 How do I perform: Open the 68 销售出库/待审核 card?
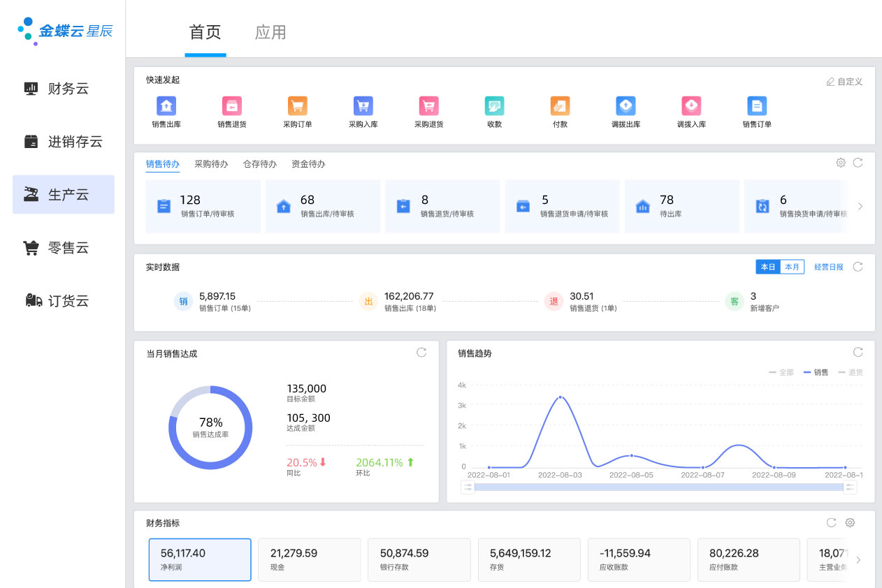point(323,206)
